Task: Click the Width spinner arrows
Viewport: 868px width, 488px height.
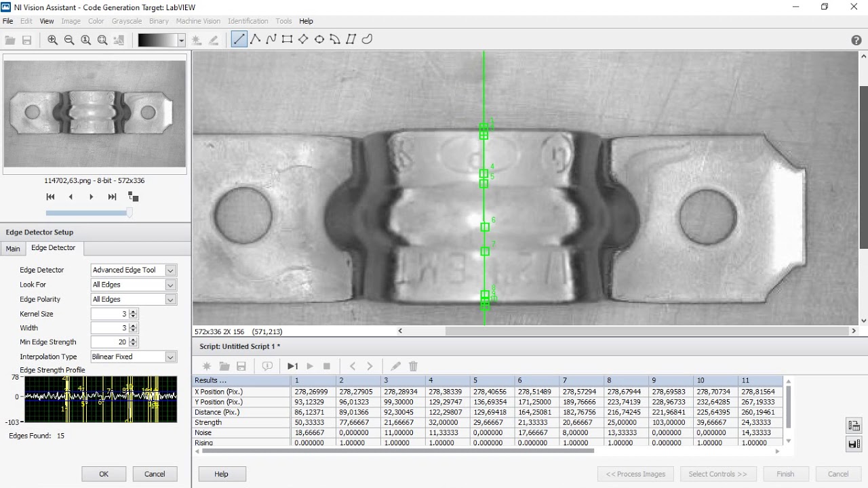Action: 133,328
